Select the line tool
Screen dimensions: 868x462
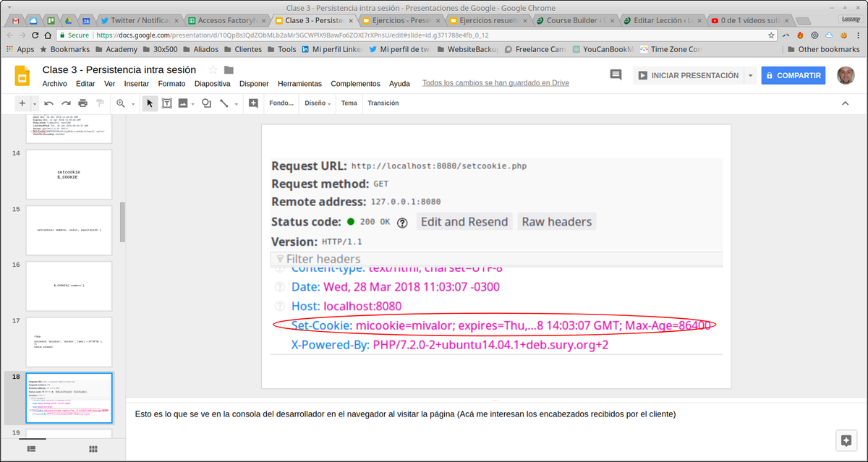[224, 103]
